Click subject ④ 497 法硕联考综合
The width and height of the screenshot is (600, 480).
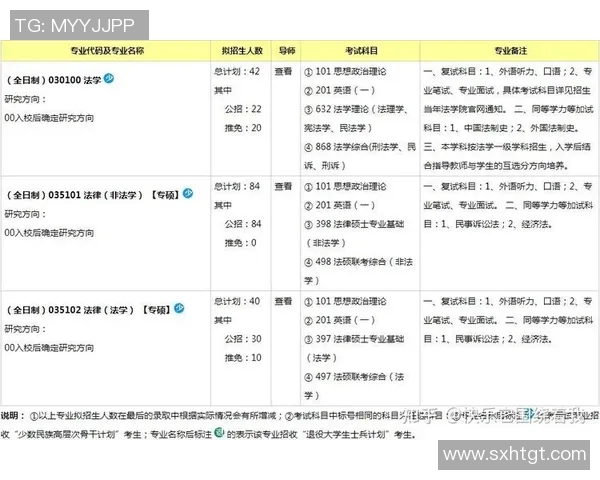(x=354, y=386)
